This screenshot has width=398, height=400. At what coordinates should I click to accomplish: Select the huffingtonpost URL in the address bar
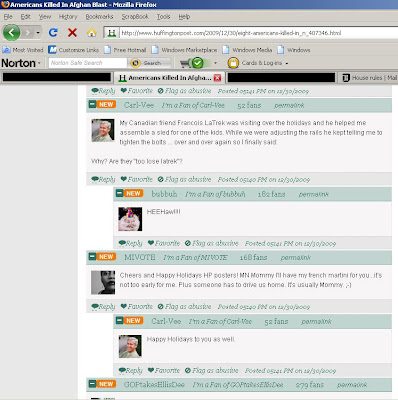(x=231, y=33)
